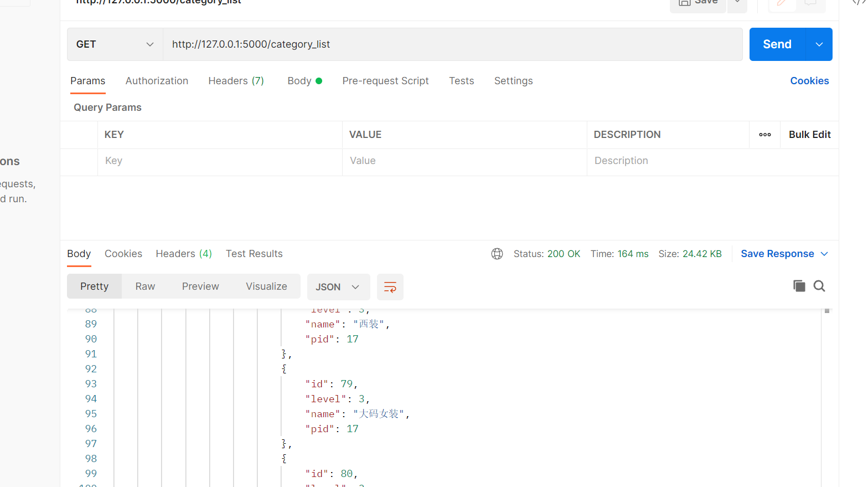Edit the request URL field
This screenshot has width=868, height=487.
pos(452,44)
